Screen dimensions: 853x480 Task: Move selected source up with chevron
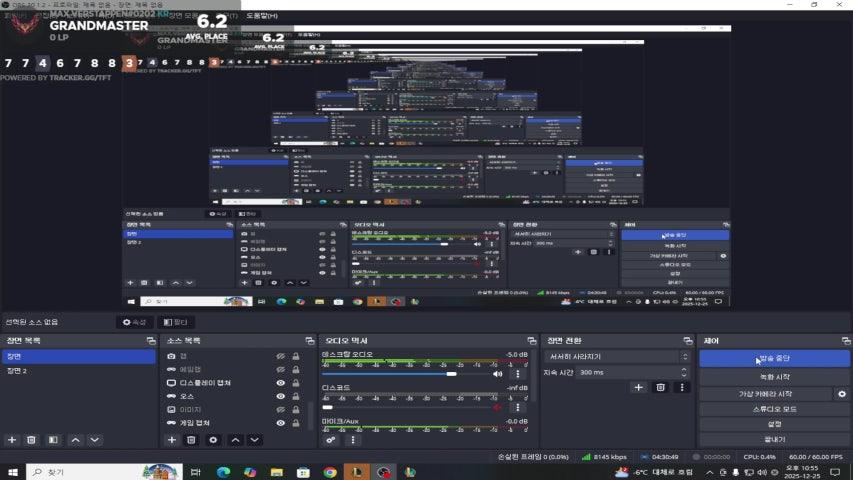[235, 440]
